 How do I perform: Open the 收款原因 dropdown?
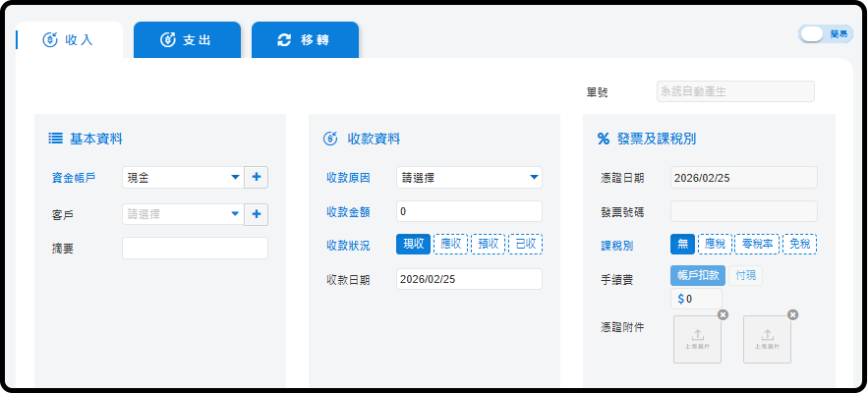[470, 178]
